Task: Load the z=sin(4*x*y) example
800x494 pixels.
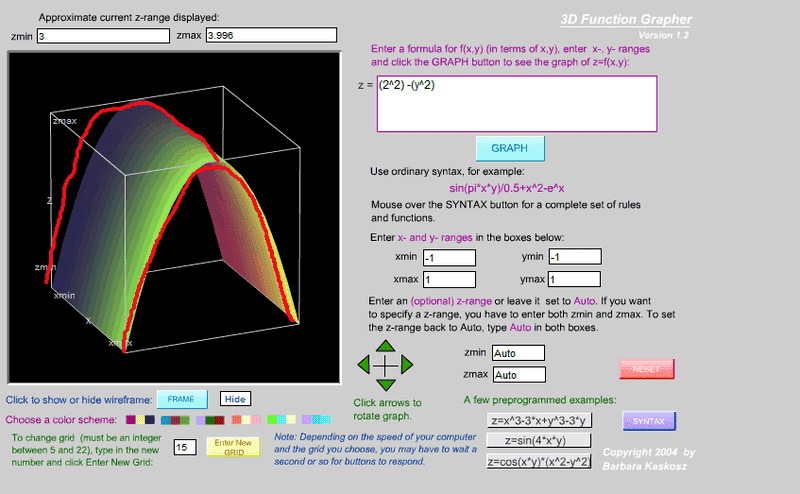Action: 539,440
